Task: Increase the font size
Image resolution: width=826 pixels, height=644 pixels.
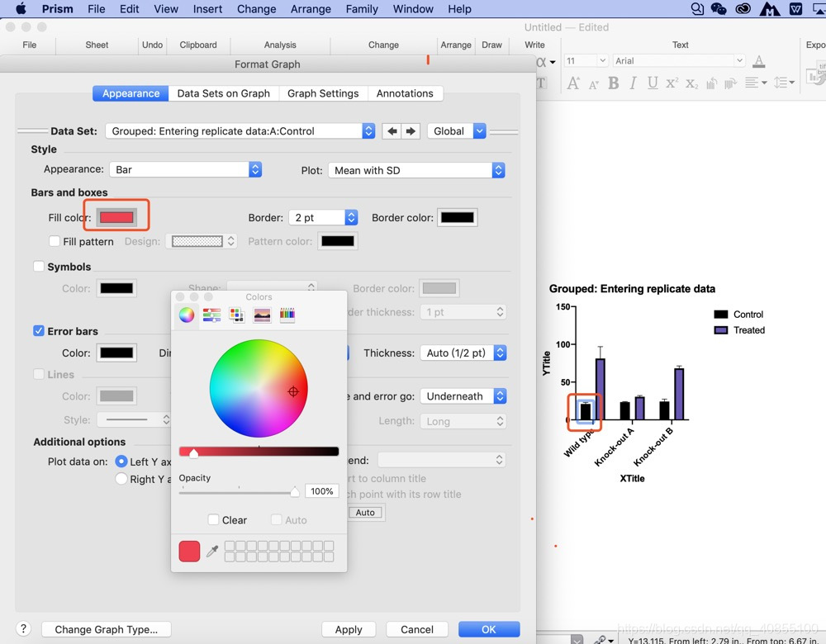Action: tap(573, 83)
